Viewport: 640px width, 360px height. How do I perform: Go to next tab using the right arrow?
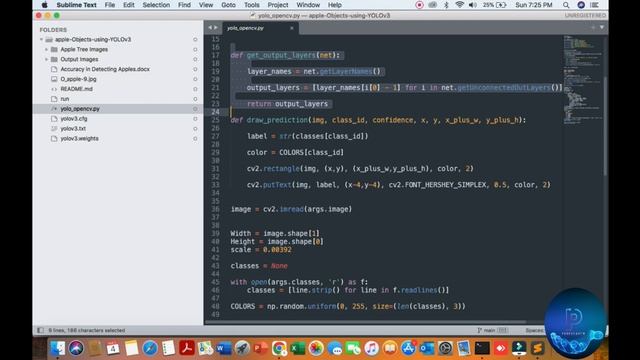(x=216, y=28)
